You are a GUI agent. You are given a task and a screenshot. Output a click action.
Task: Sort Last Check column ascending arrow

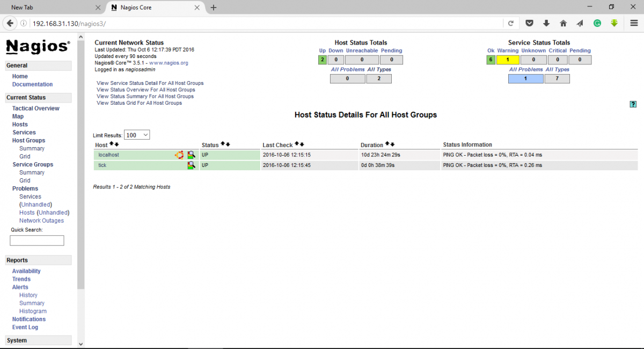(x=297, y=144)
